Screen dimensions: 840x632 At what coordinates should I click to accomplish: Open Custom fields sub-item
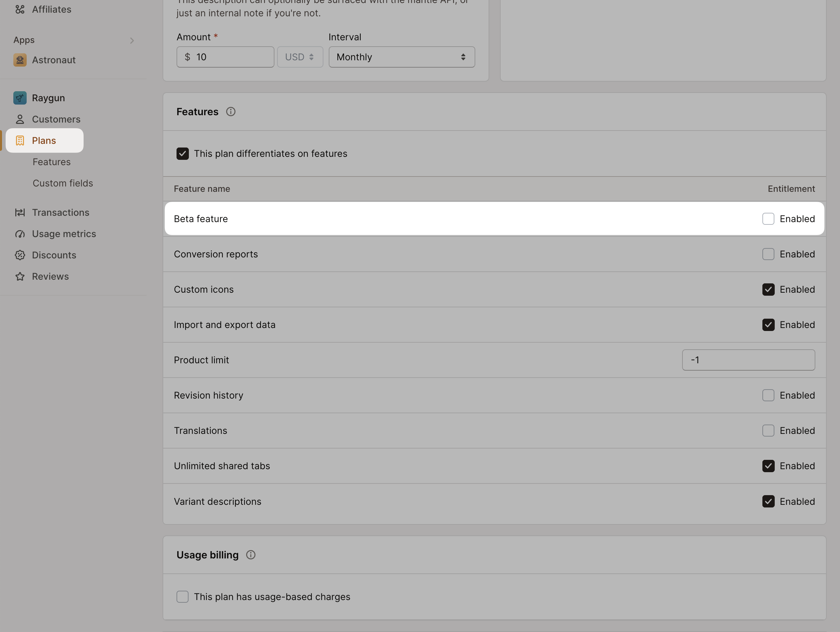63,183
